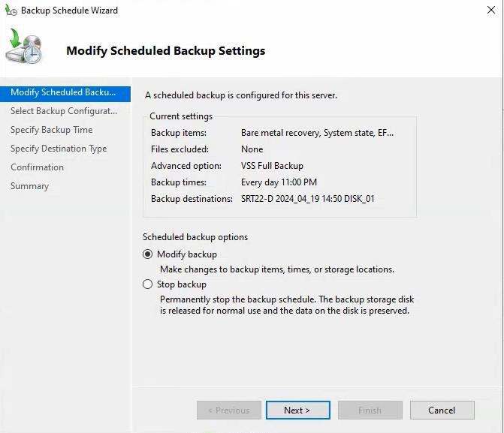The height and width of the screenshot is (433, 504).
Task: Open the Select Backup Configuration step
Action: [x=64, y=111]
